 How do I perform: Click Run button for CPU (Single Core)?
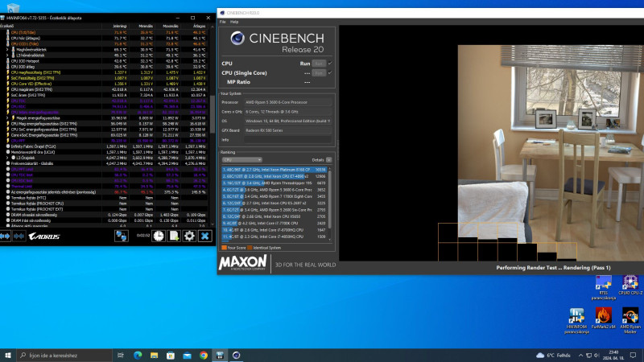(319, 72)
